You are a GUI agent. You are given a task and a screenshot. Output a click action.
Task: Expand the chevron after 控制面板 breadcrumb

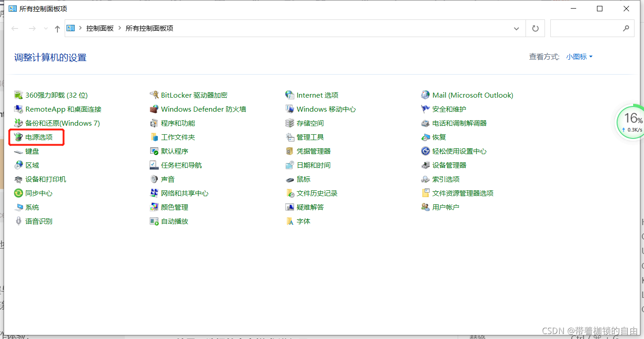click(120, 28)
